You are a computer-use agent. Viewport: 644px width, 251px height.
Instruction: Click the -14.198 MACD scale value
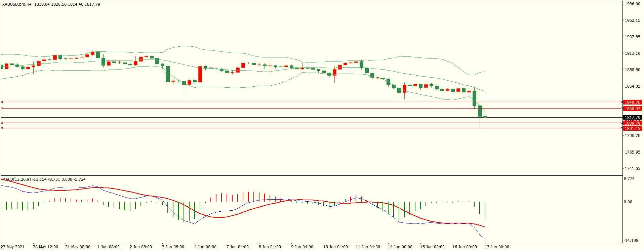pos(631,241)
